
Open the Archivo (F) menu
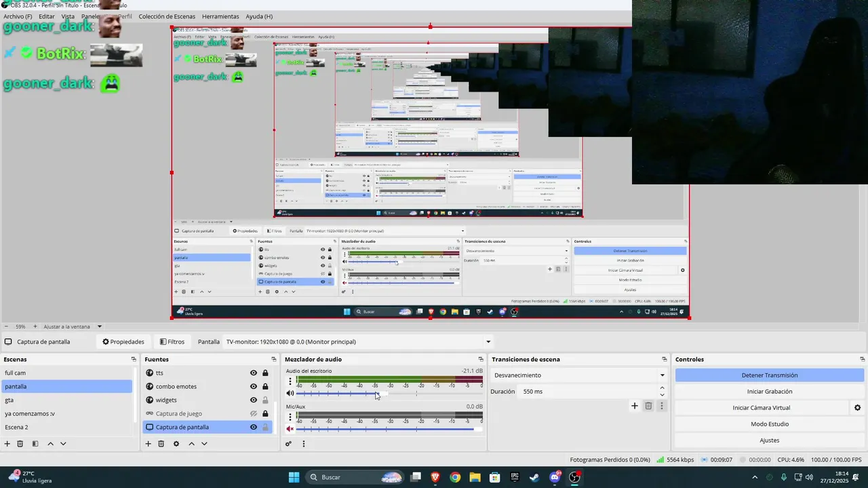point(18,16)
